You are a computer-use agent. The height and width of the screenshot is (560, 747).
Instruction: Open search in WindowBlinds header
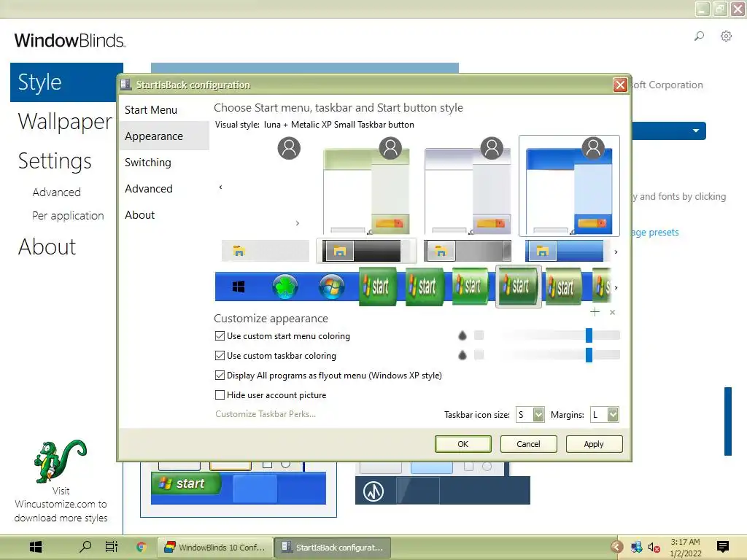(x=699, y=36)
